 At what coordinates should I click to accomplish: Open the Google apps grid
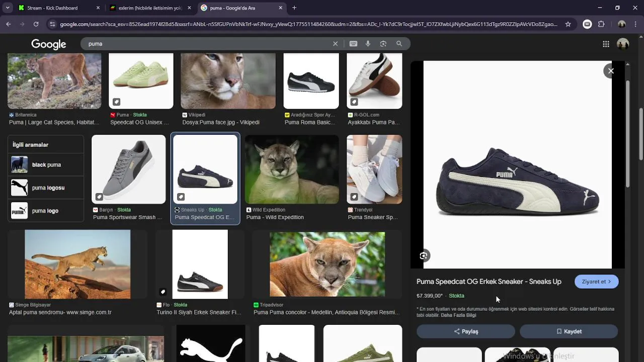tap(606, 44)
